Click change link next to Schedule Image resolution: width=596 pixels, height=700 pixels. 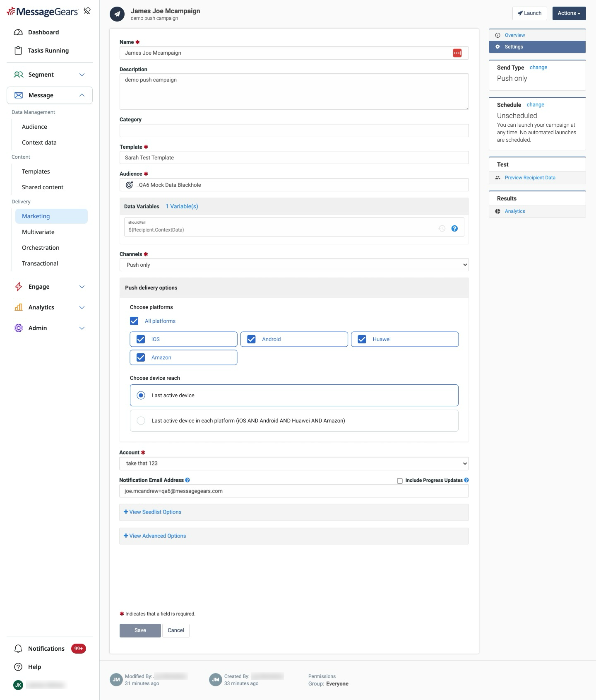(x=535, y=105)
